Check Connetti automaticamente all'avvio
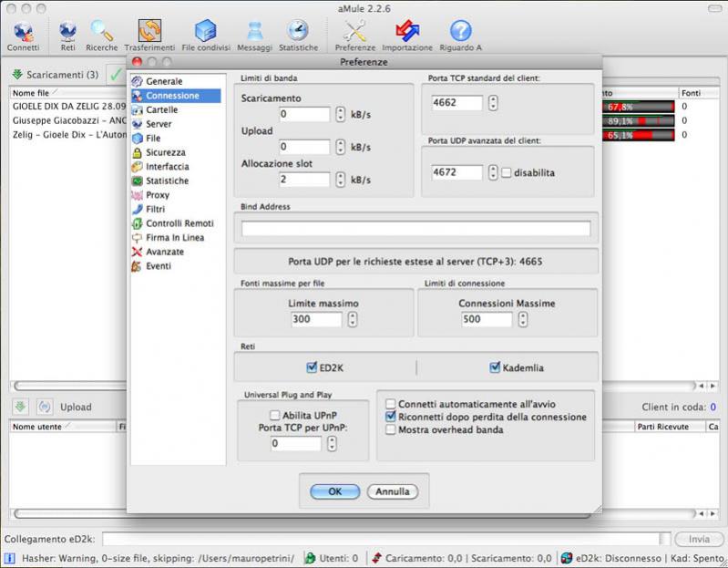728x568 pixels. [x=391, y=404]
